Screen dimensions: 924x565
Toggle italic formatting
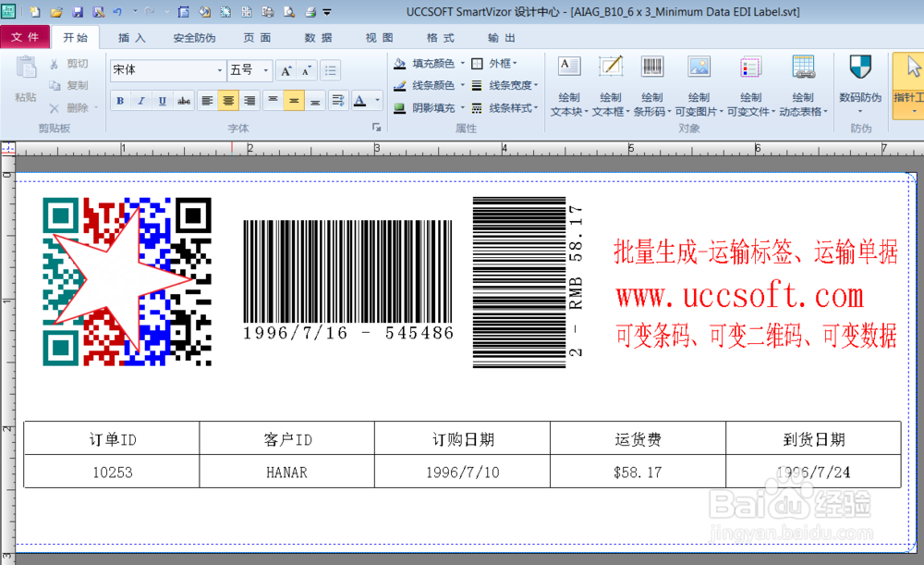[141, 101]
